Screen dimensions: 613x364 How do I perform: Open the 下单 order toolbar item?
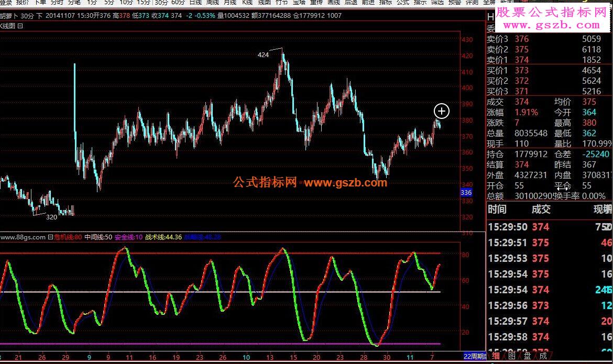tap(40, 2)
